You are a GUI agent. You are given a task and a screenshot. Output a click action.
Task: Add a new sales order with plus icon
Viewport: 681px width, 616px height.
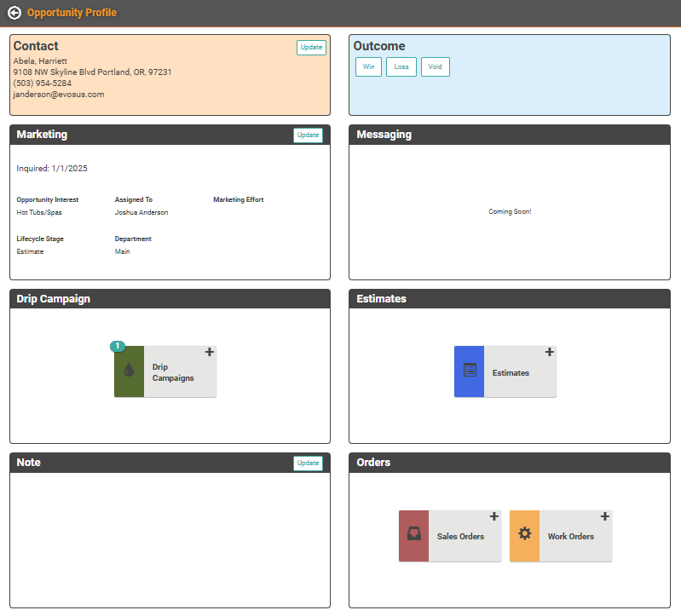tap(493, 516)
